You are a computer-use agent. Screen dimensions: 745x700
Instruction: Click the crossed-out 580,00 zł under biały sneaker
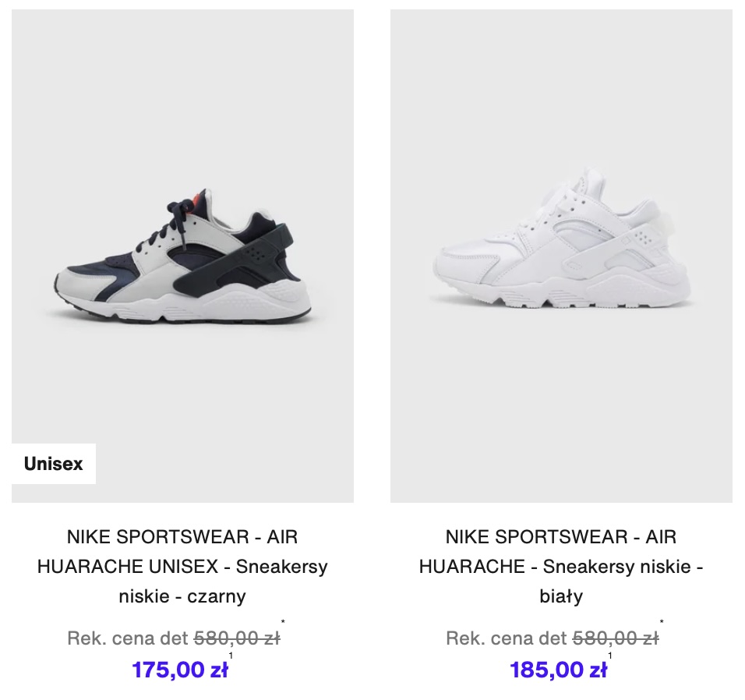point(616,638)
